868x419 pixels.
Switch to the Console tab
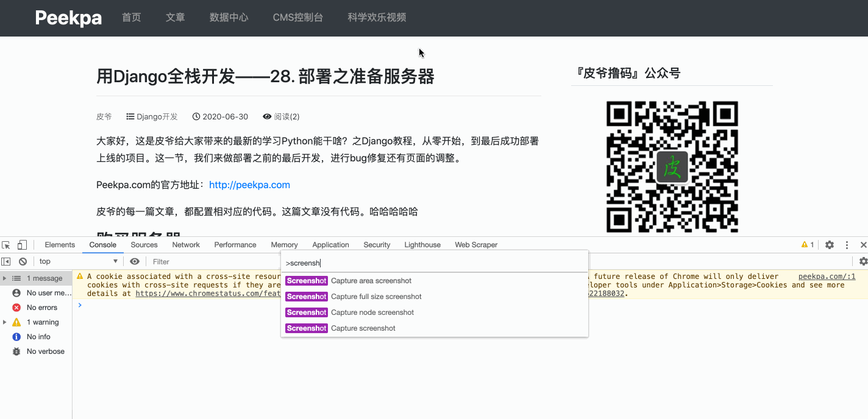point(103,245)
